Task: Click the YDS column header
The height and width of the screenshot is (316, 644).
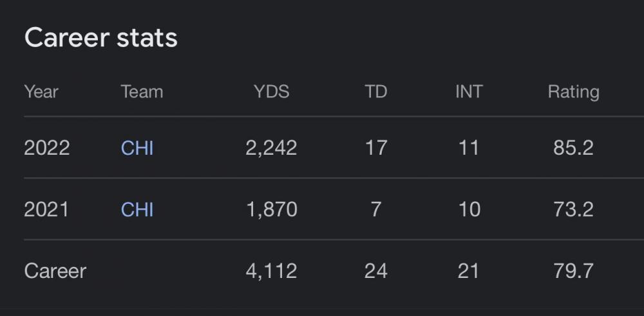Action: (271, 92)
